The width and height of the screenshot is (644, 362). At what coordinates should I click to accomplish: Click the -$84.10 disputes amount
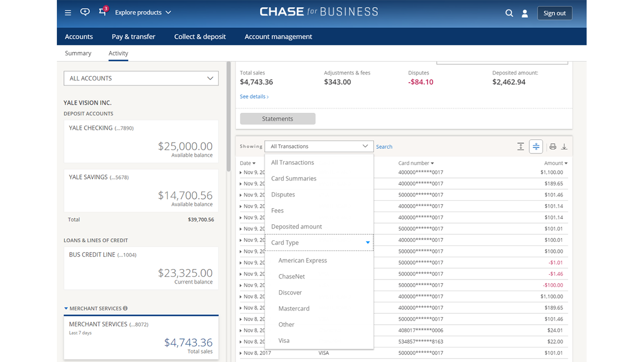(x=421, y=82)
